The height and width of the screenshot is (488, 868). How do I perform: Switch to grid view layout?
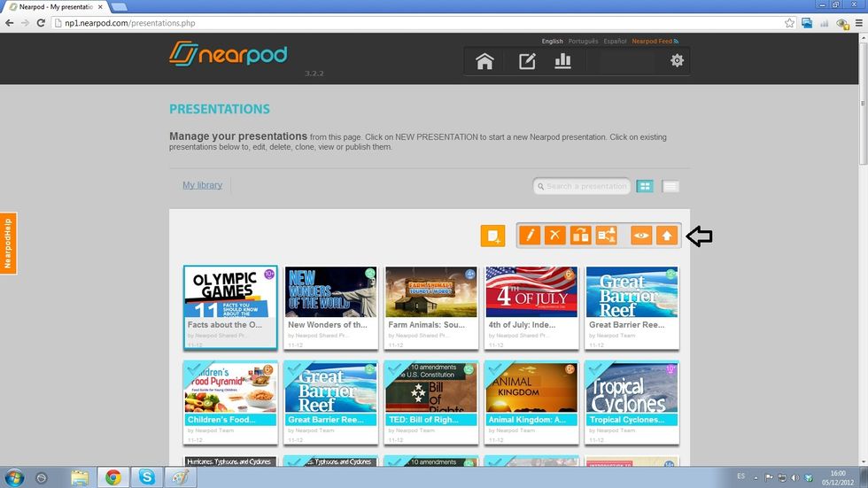coord(646,186)
